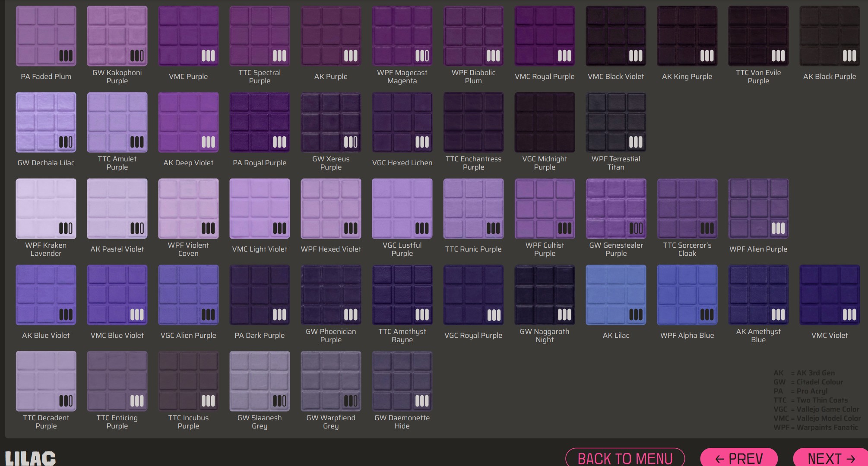Viewport: 868px width, 466px height.
Task: Click opacity bars icon on WPF Magecast Magenta
Action: (x=422, y=56)
